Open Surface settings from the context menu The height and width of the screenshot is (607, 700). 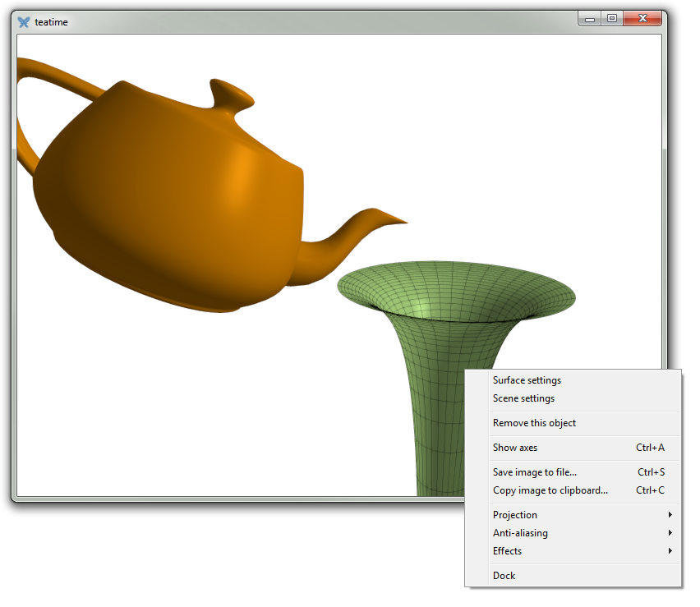[527, 380]
